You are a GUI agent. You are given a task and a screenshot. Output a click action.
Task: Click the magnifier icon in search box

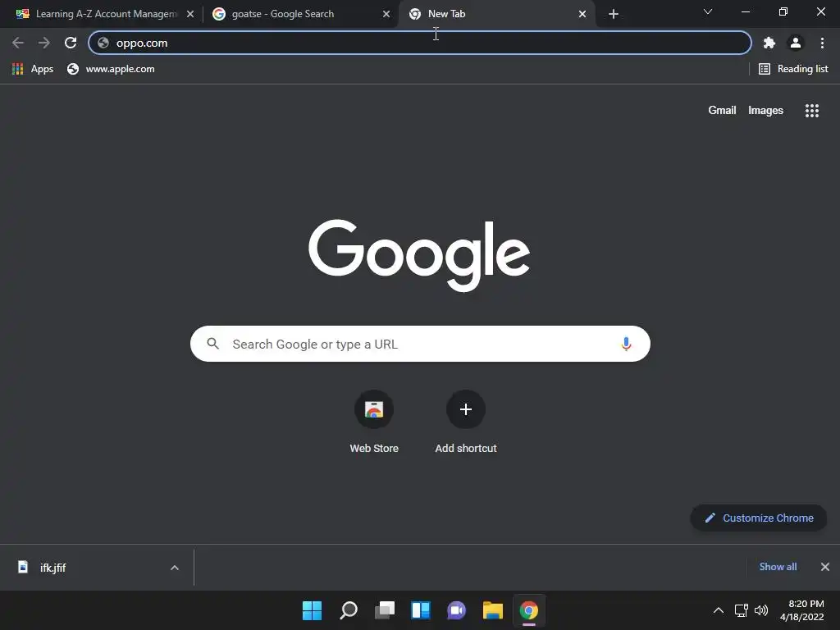213,344
